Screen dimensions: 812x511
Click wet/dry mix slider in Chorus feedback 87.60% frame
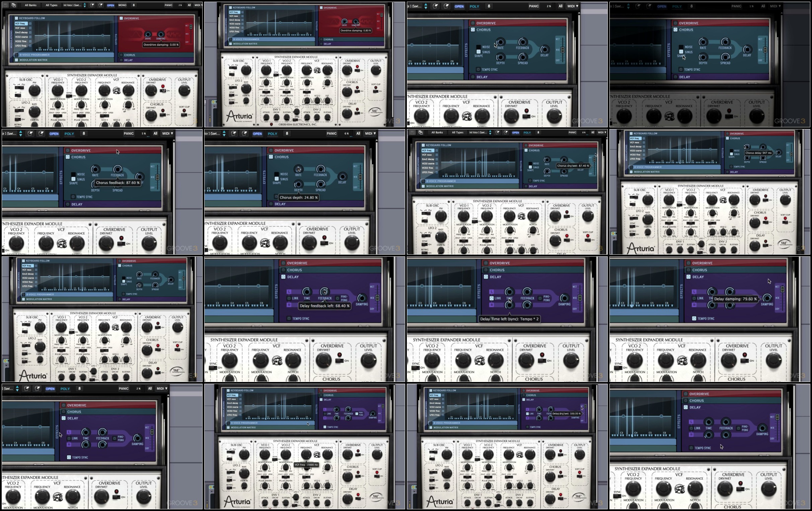pyautogui.click(x=157, y=177)
